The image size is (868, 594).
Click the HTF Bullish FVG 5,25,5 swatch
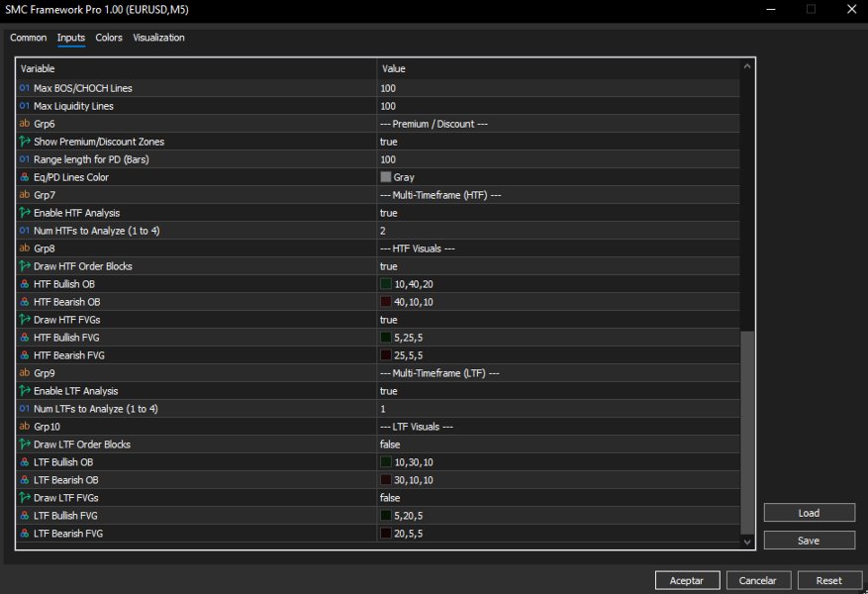pos(386,338)
